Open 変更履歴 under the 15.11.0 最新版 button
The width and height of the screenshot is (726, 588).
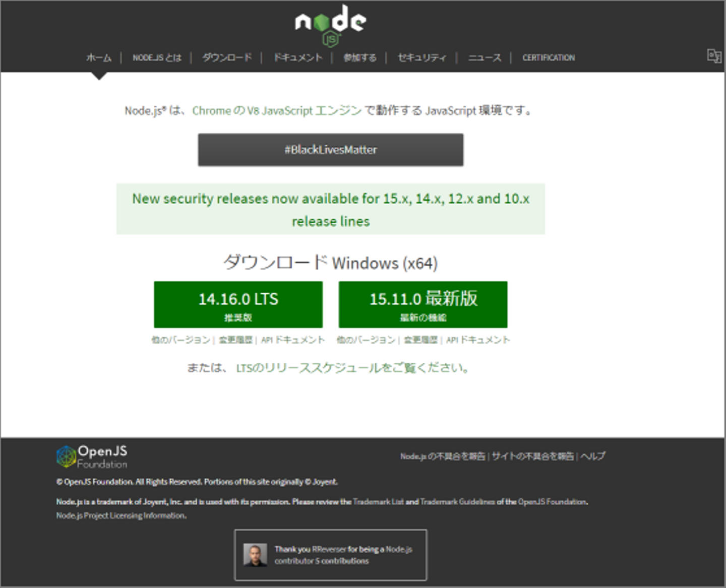pyautogui.click(x=421, y=340)
